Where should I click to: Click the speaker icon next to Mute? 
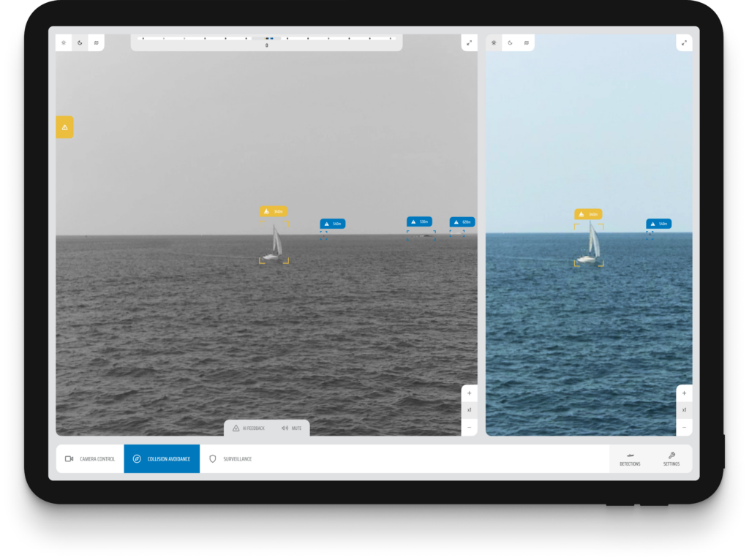(285, 428)
